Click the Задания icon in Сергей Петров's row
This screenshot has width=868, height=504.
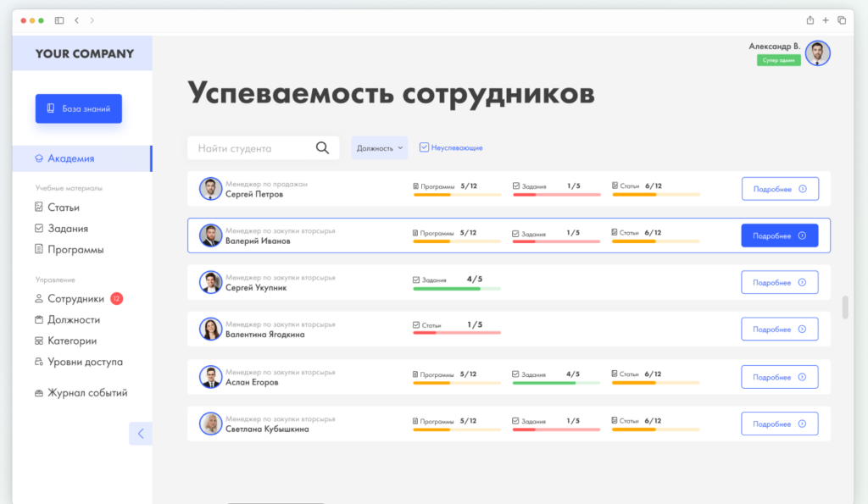516,186
